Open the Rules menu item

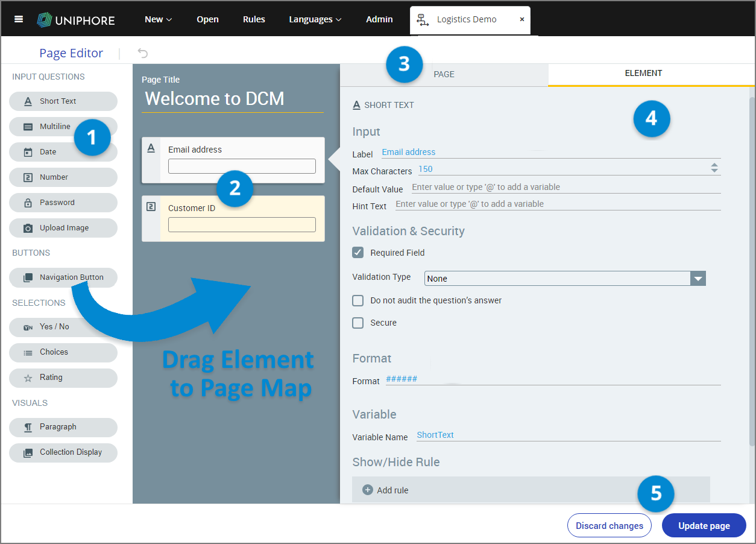click(254, 19)
